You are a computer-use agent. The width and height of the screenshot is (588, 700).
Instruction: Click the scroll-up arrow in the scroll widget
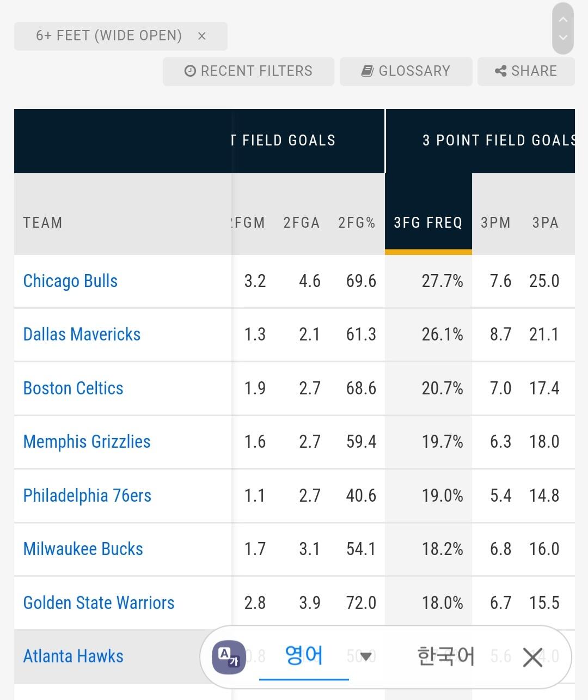563,20
